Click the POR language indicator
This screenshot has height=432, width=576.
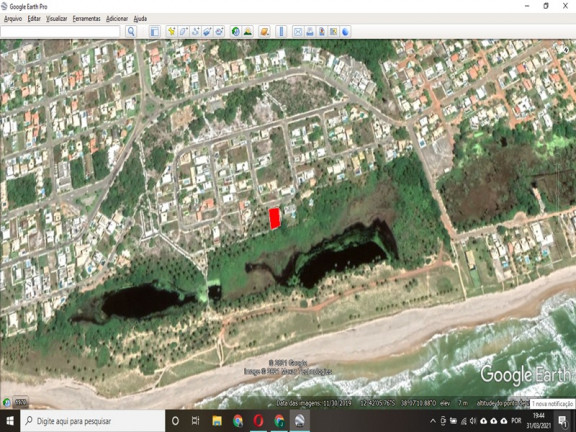(x=516, y=421)
